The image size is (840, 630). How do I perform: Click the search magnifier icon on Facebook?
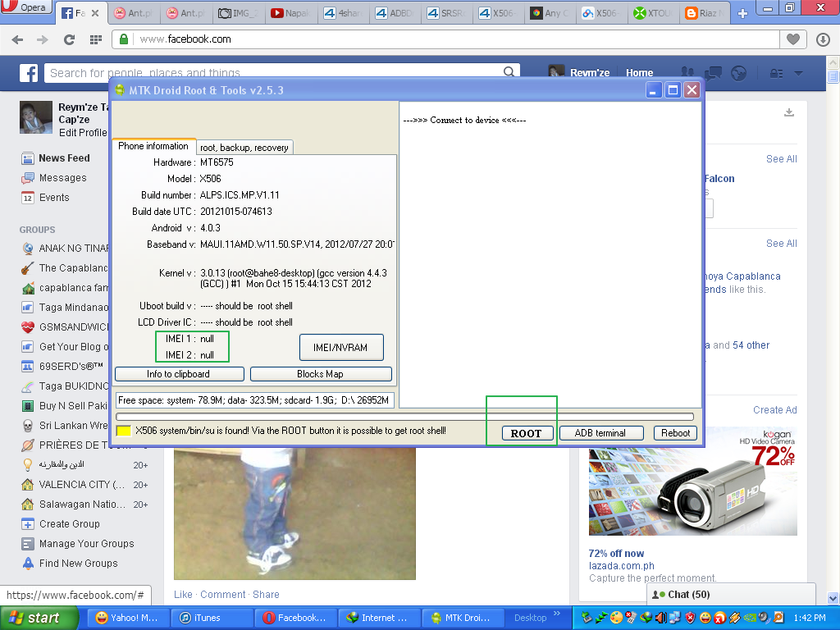point(510,73)
